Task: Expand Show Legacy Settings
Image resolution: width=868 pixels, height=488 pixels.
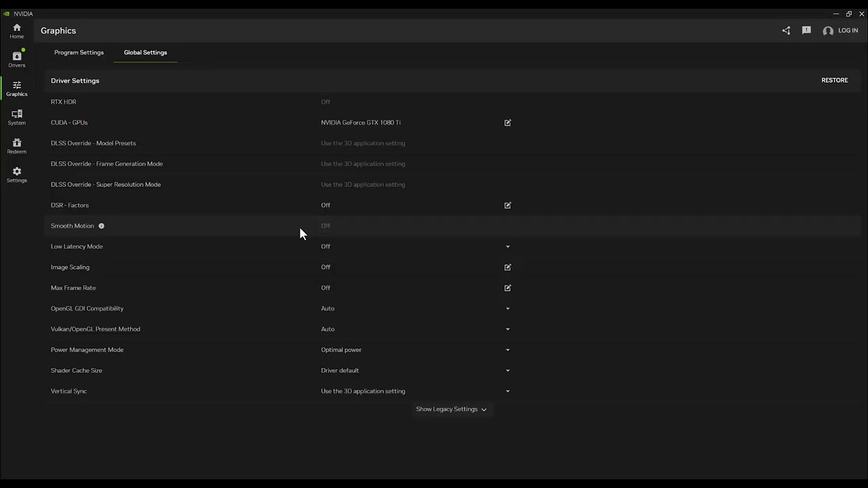Action: pos(451,409)
